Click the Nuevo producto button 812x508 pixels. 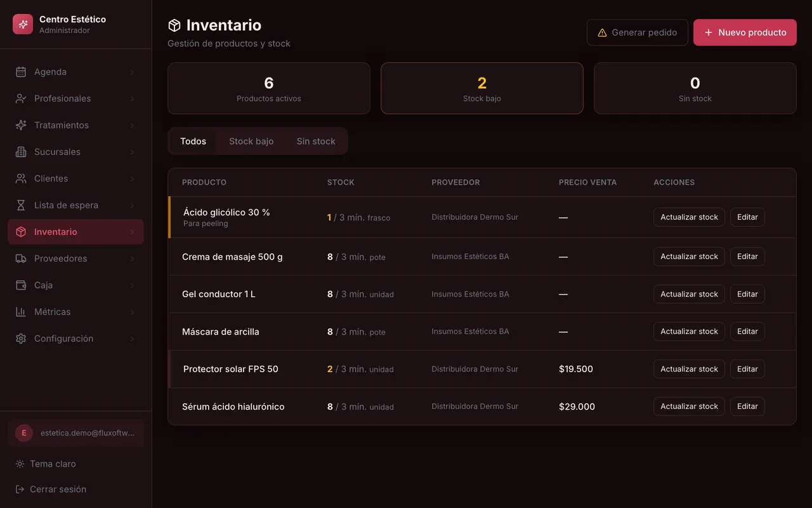(745, 32)
